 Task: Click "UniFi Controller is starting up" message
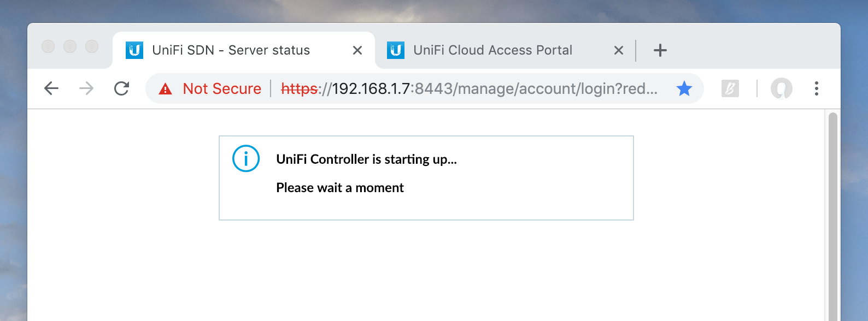click(366, 159)
